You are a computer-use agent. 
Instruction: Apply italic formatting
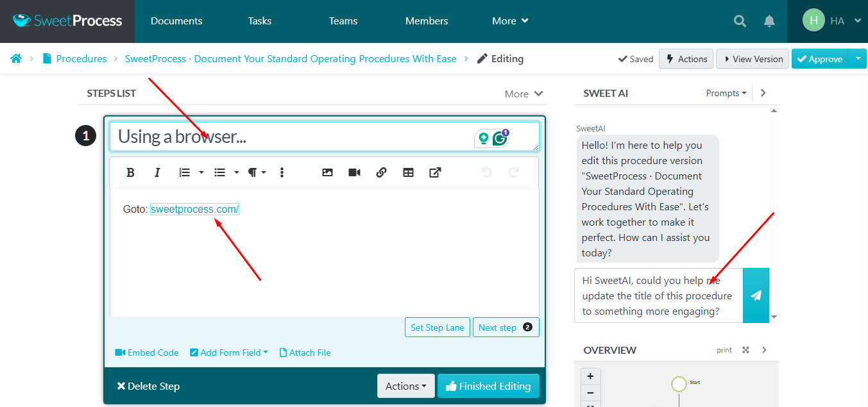pos(157,172)
